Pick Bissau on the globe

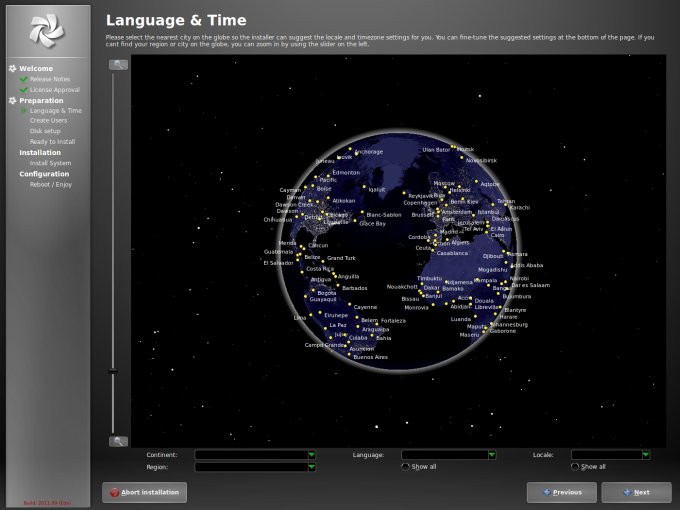(x=410, y=299)
